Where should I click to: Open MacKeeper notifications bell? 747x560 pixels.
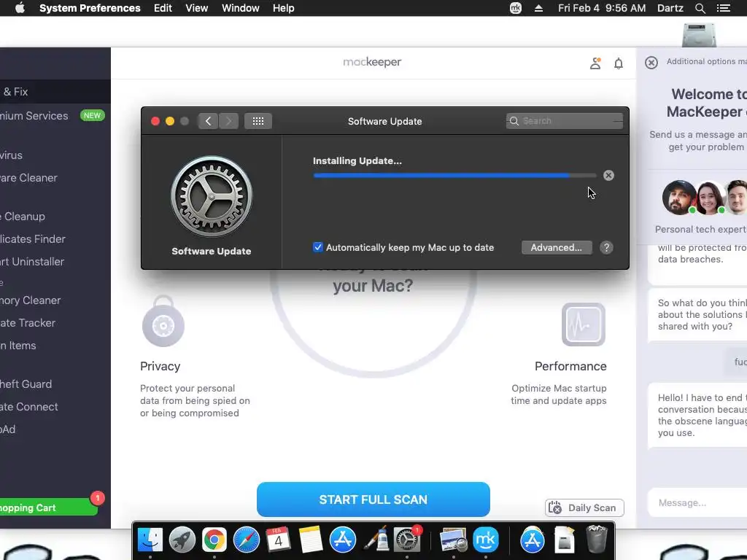click(619, 63)
